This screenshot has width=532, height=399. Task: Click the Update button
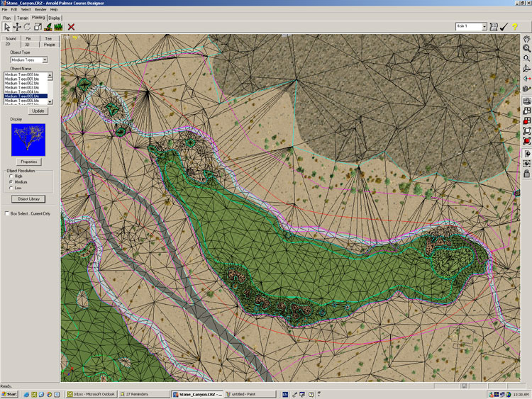click(38, 111)
